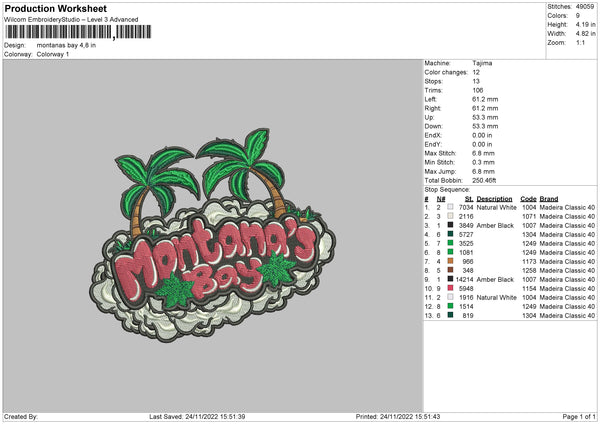
Task: Click the 'Code' column header
Action: [x=528, y=199]
